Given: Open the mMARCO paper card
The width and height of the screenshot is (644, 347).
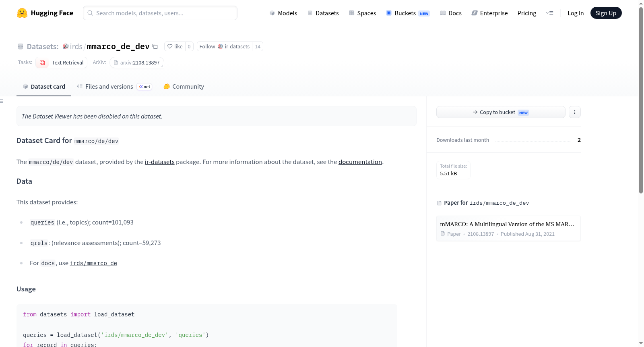Looking at the screenshot, I should [x=508, y=229].
